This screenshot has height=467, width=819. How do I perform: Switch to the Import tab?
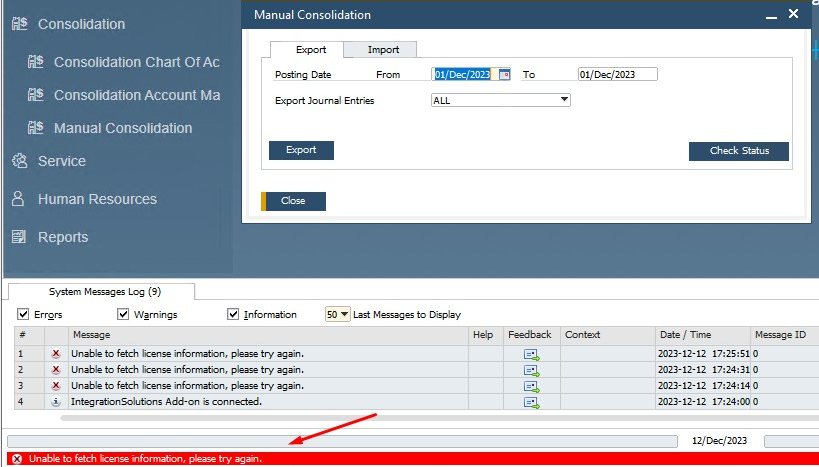pyautogui.click(x=383, y=50)
